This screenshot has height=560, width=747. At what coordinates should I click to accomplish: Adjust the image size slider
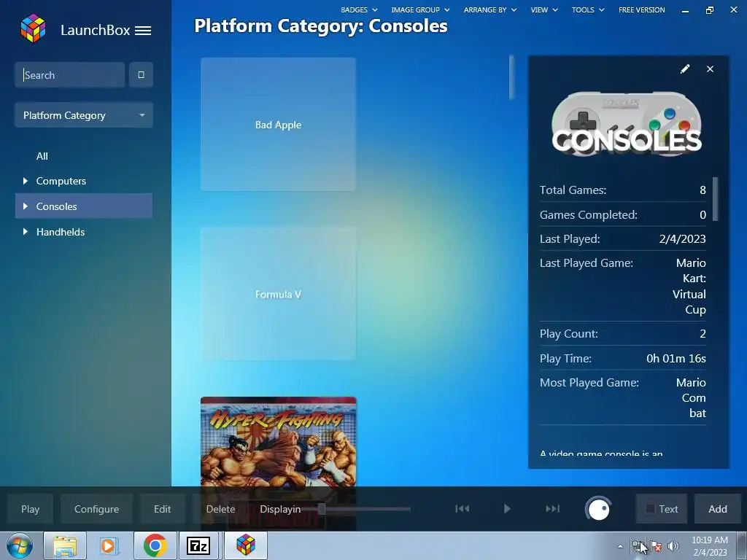pos(322,509)
